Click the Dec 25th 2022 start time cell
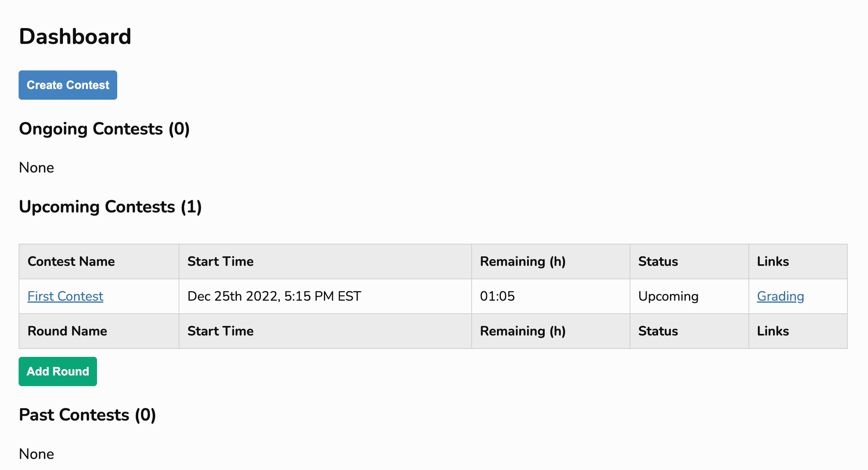 [x=274, y=296]
